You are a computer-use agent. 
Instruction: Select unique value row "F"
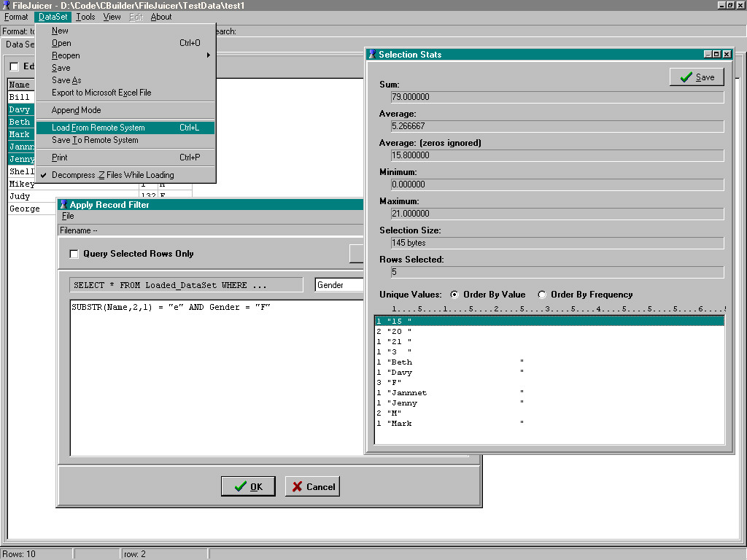(550, 382)
